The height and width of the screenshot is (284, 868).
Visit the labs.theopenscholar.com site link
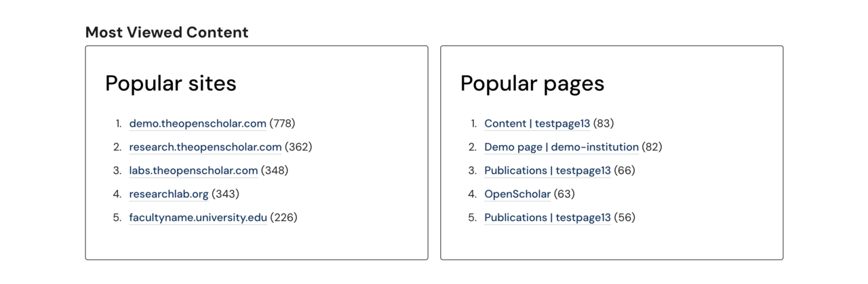(193, 171)
